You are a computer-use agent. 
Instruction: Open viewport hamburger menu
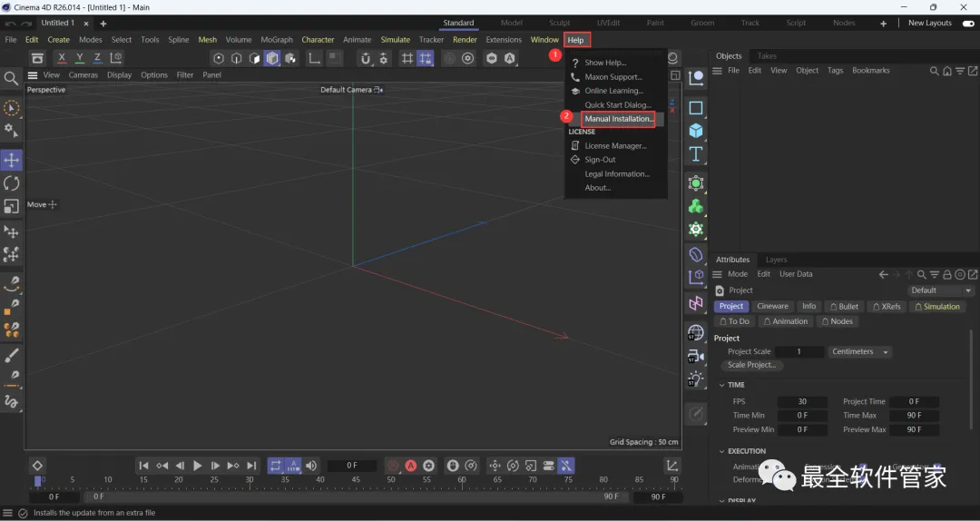pyautogui.click(x=33, y=75)
